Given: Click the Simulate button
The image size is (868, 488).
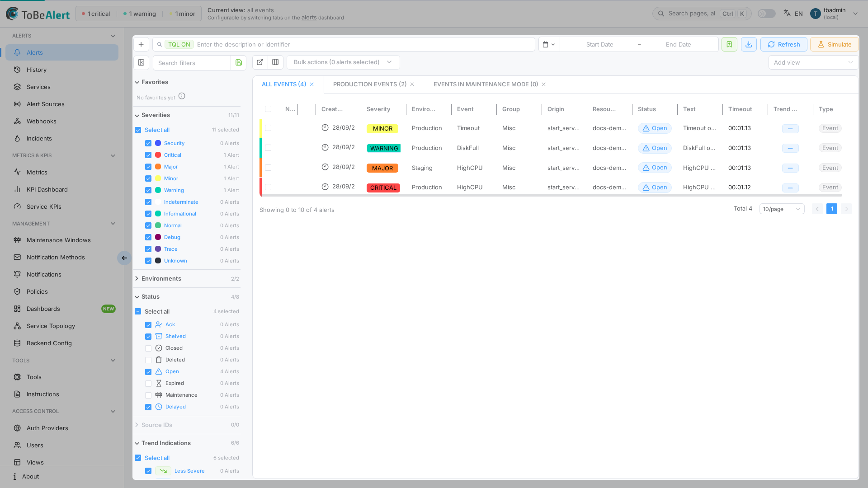Looking at the screenshot, I should click(834, 44).
